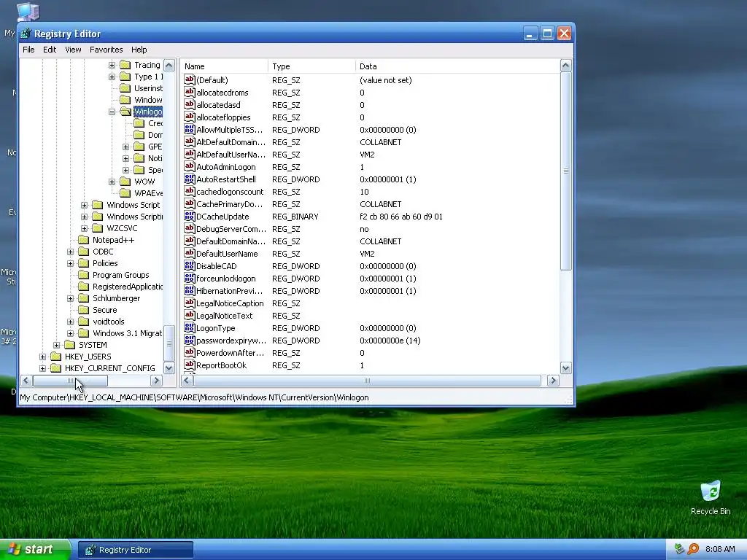Click Registry Editor taskbar button

(x=136, y=550)
